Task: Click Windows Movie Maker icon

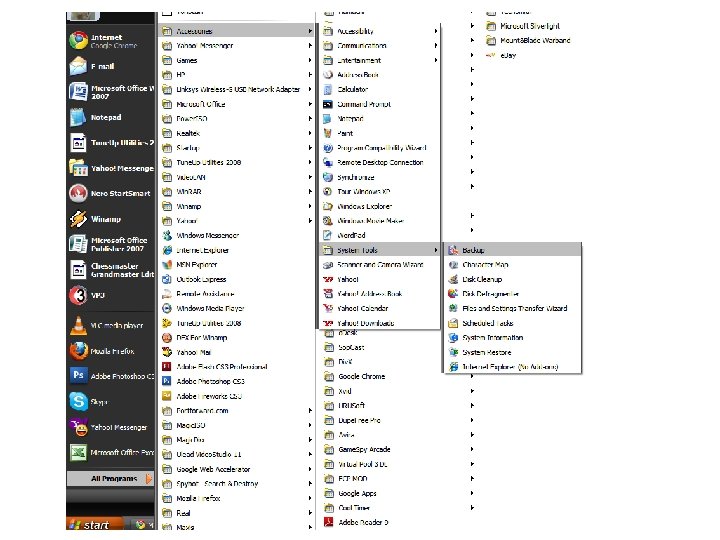Action: (327, 221)
